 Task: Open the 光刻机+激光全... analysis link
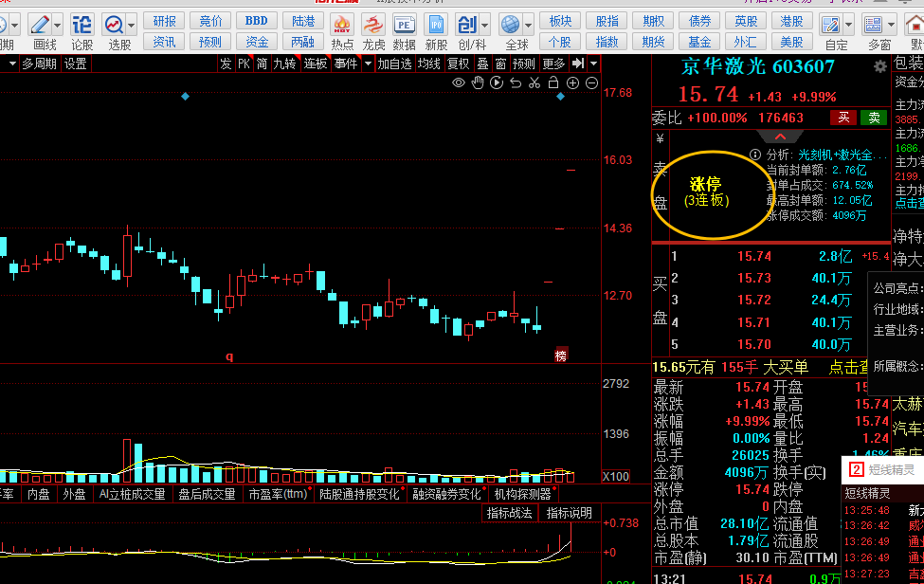click(842, 155)
